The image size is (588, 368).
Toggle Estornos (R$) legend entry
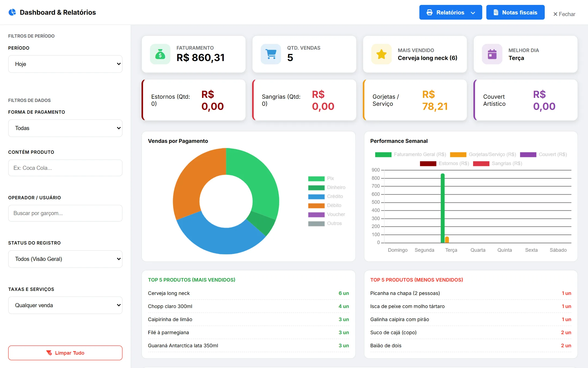(445, 164)
